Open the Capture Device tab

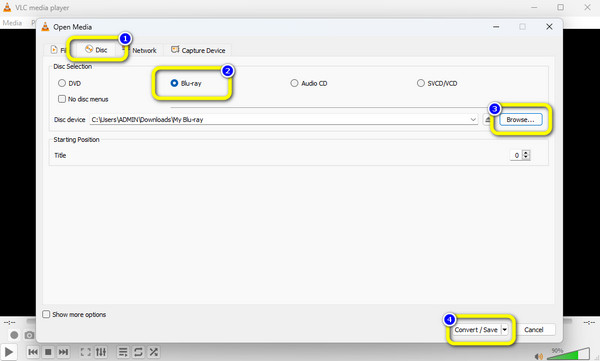(198, 50)
